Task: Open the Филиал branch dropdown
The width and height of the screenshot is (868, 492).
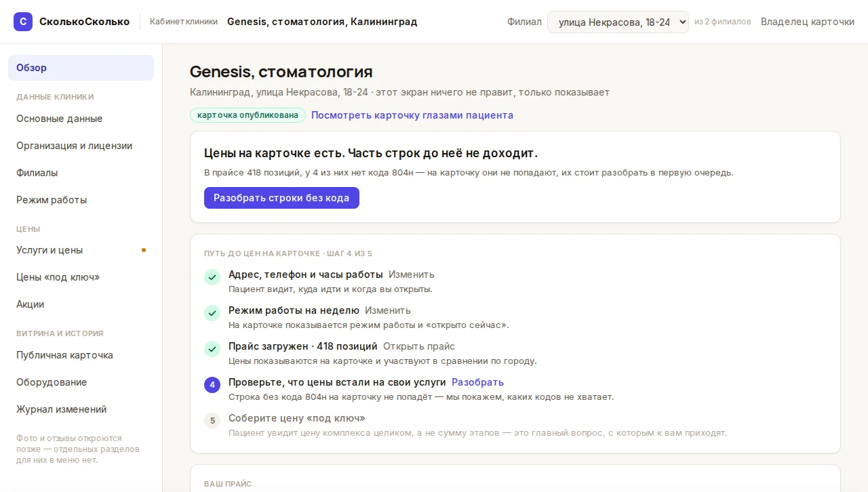Action: [618, 22]
